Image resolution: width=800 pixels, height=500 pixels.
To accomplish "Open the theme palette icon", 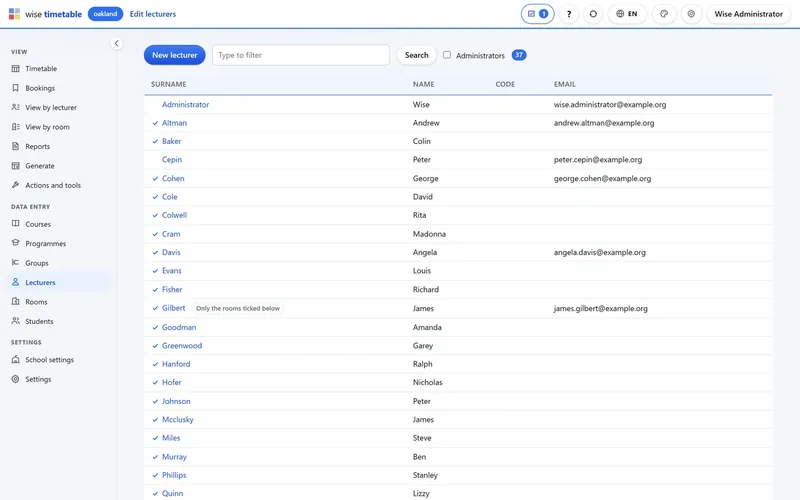I will click(x=664, y=14).
